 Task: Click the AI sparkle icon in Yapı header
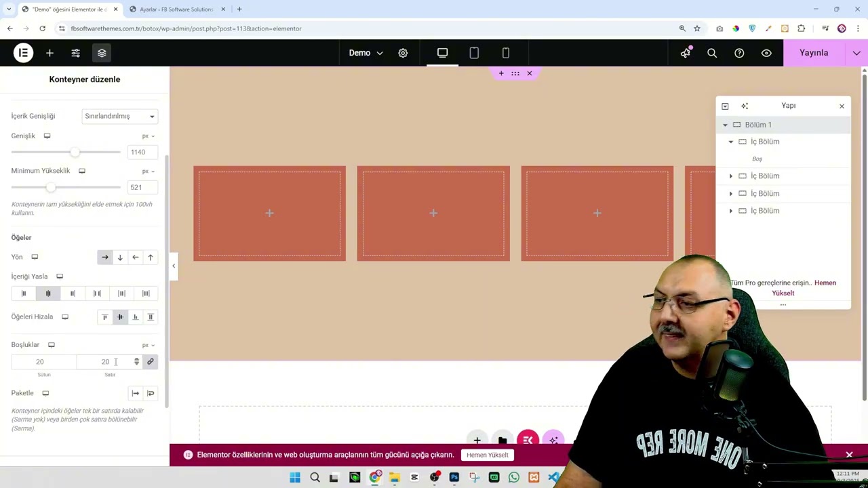click(x=745, y=106)
